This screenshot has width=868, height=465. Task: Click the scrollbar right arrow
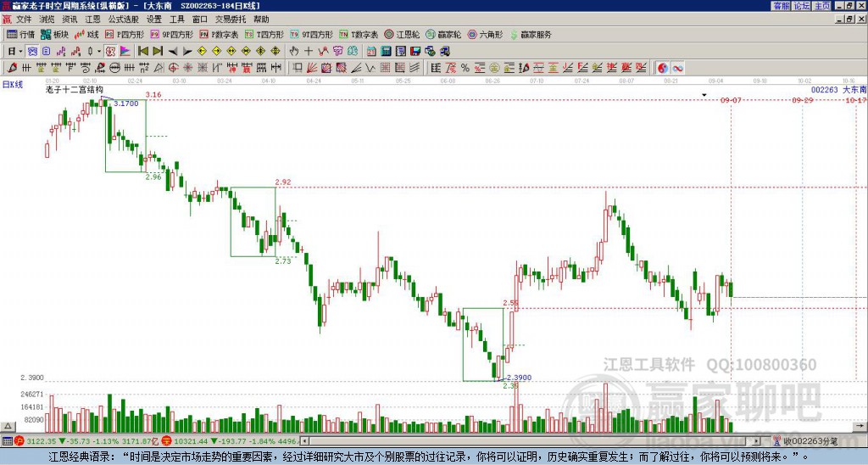[x=757, y=441]
